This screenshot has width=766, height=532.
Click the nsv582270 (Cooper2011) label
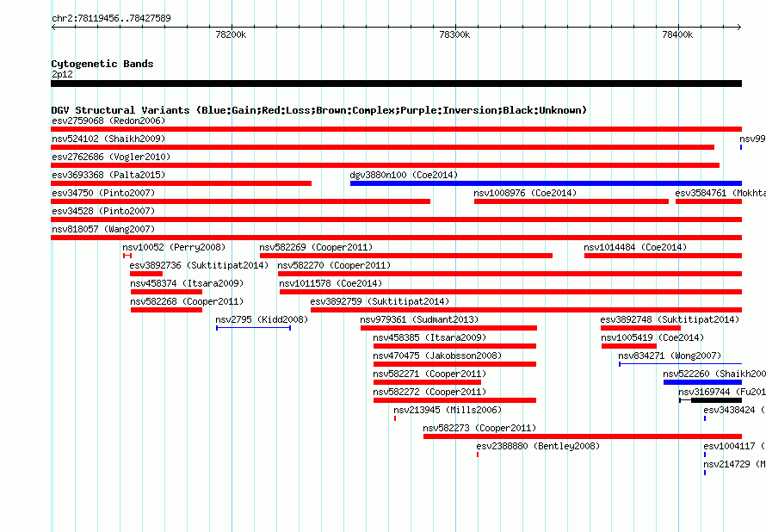point(334,265)
